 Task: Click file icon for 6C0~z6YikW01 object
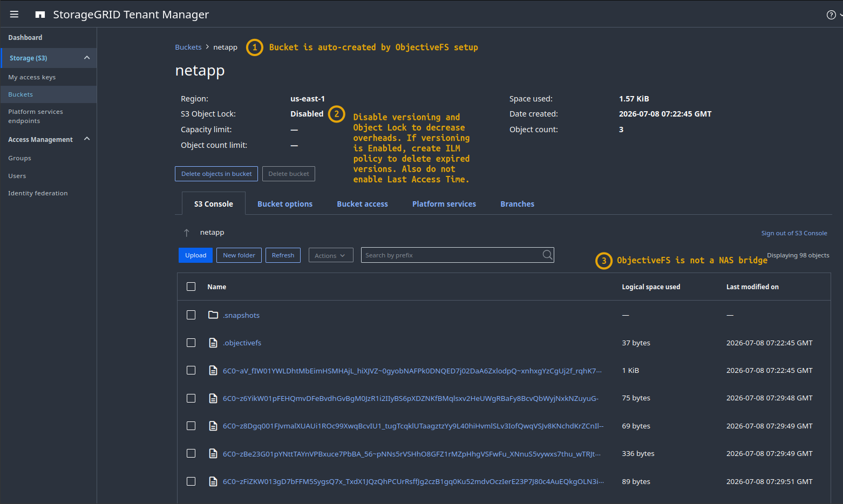213,398
